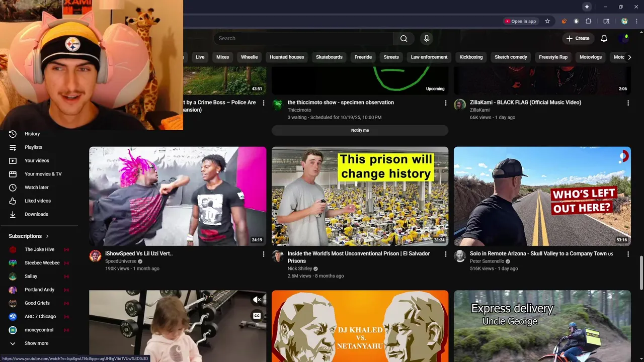
Task: Open more options for Solo in Remote Arizona video
Action: point(628,254)
